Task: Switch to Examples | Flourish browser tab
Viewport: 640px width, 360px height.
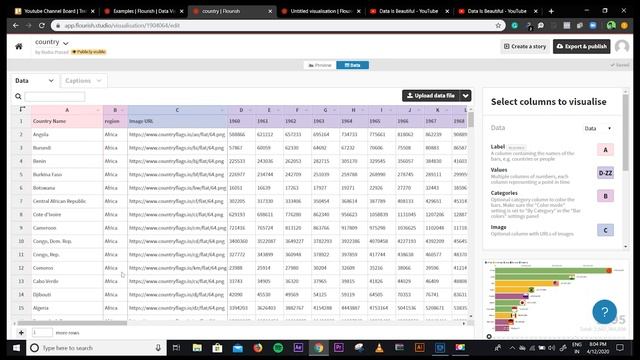Action: point(144,11)
